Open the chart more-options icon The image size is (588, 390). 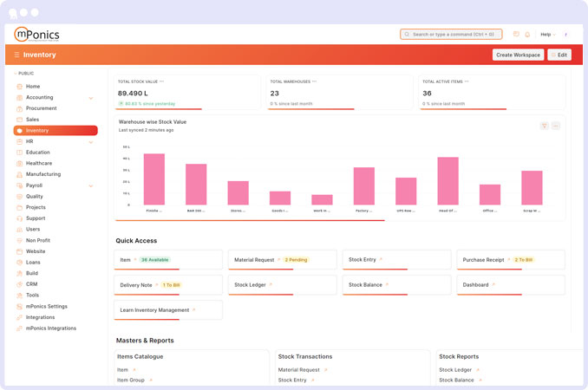[x=556, y=126]
